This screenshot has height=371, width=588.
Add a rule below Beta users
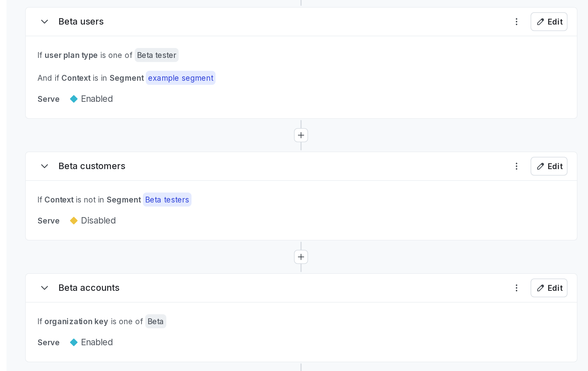click(x=301, y=135)
